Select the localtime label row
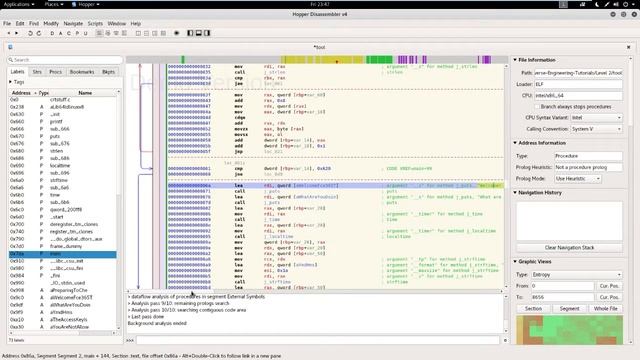The image size is (640, 360). [x=62, y=166]
